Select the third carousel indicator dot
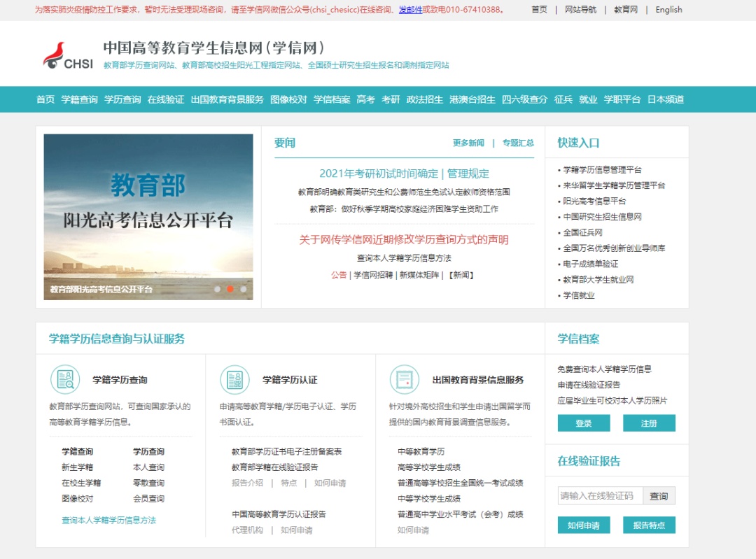The image size is (756, 559). (241, 288)
